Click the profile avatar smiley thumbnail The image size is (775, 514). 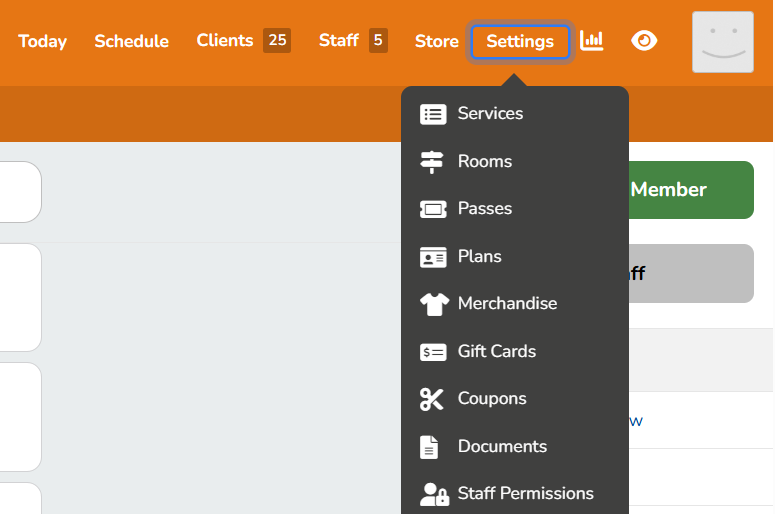[x=722, y=42]
